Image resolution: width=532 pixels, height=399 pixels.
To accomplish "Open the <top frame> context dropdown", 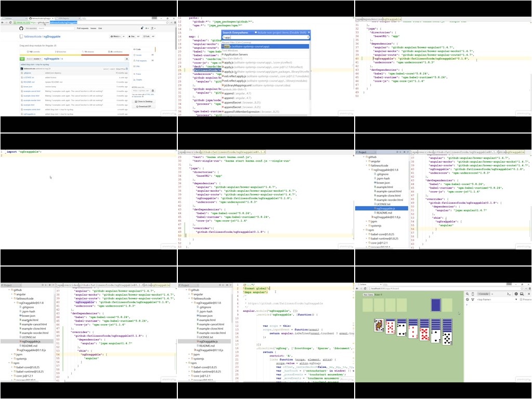I will 497,300.
